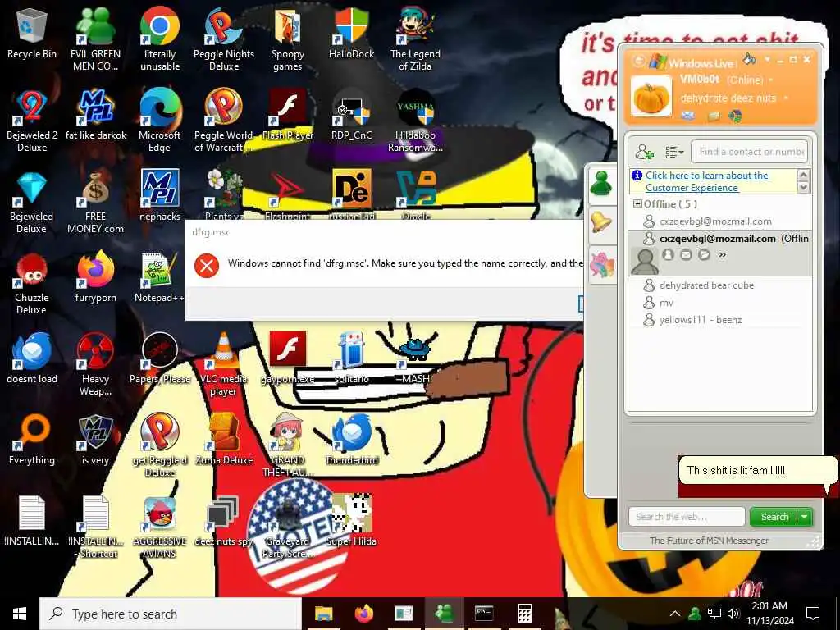Open the FREE MONEY.com shortcut
Viewport: 840px width, 630px height.
click(x=95, y=203)
